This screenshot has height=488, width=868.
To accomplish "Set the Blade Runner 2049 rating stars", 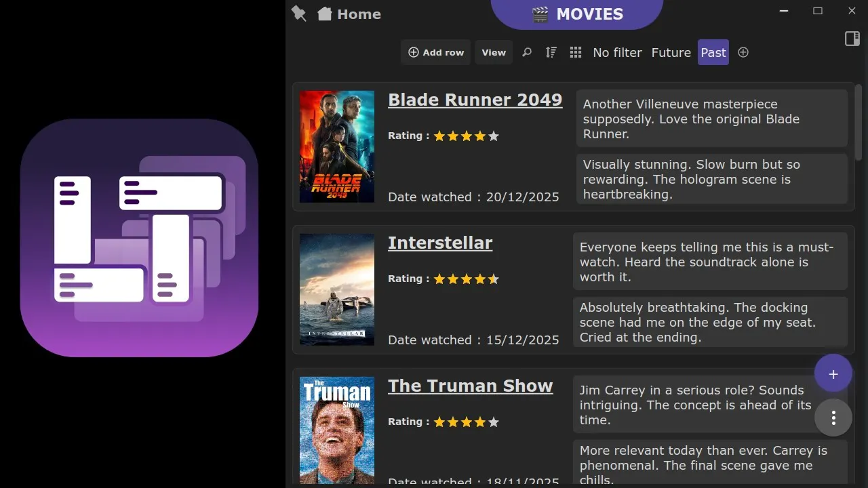I will tap(467, 136).
